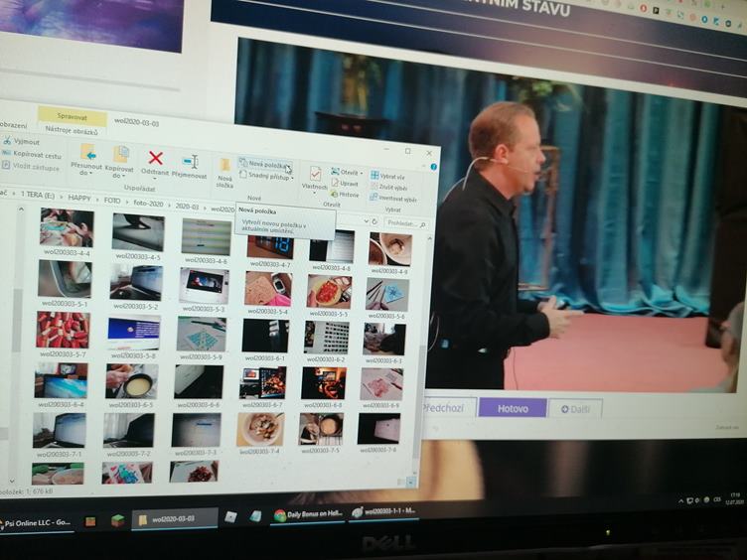Click the Kopírovat cestu icon
This screenshot has height=560, width=747.
pyautogui.click(x=6, y=153)
